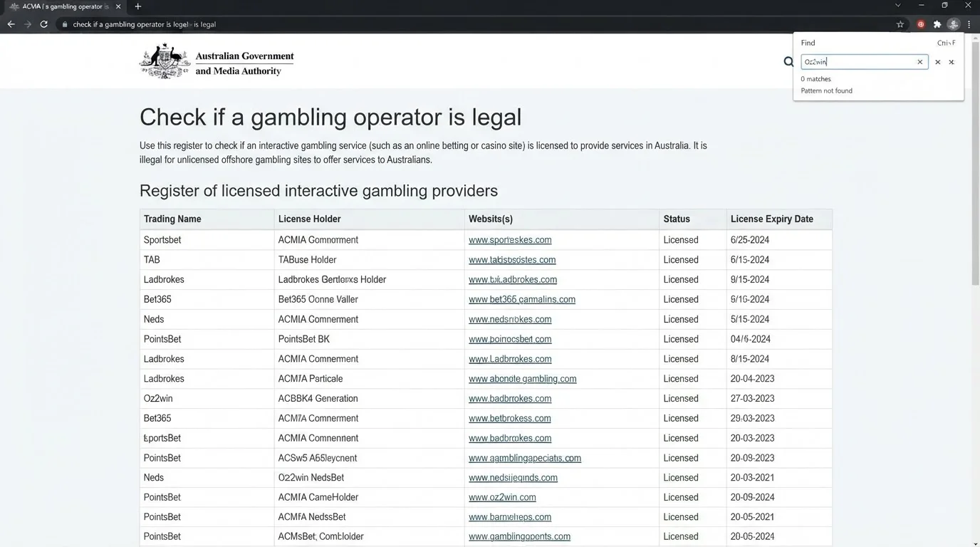Open the Sportsbet row website link
Image resolution: width=980 pixels, height=547 pixels.
tap(510, 240)
